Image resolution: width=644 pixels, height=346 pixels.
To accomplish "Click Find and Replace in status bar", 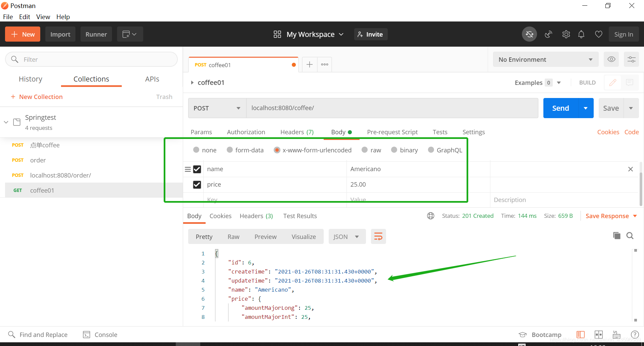I will pos(38,335).
